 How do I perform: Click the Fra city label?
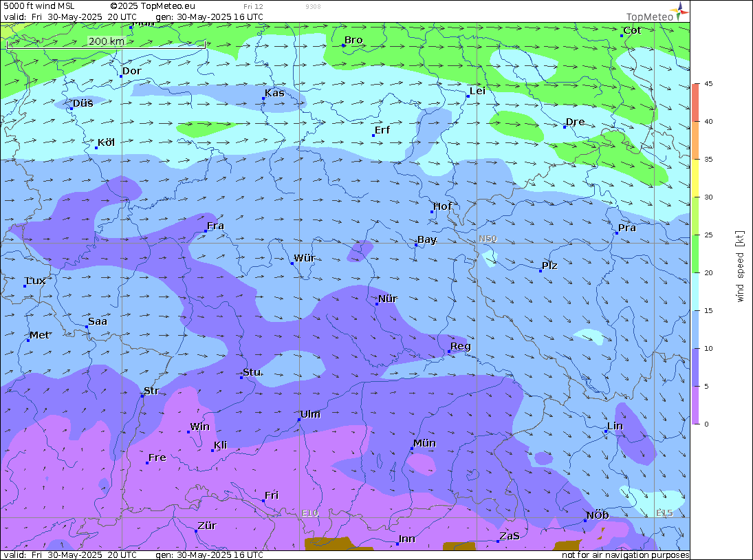click(x=215, y=226)
